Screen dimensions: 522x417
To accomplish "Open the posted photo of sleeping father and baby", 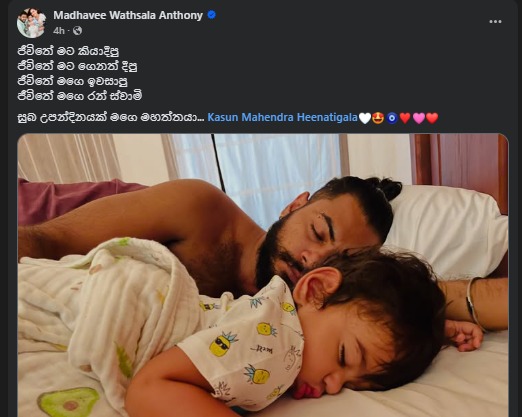I will coord(263,275).
